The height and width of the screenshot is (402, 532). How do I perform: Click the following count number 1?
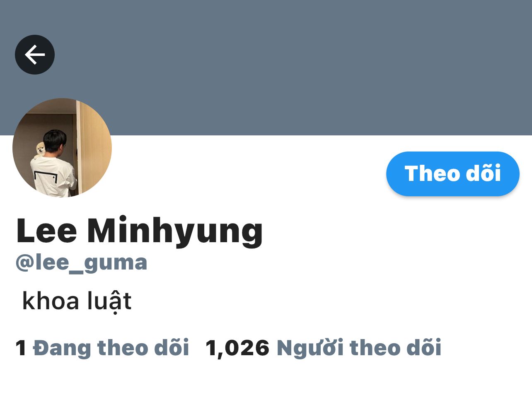click(x=21, y=348)
